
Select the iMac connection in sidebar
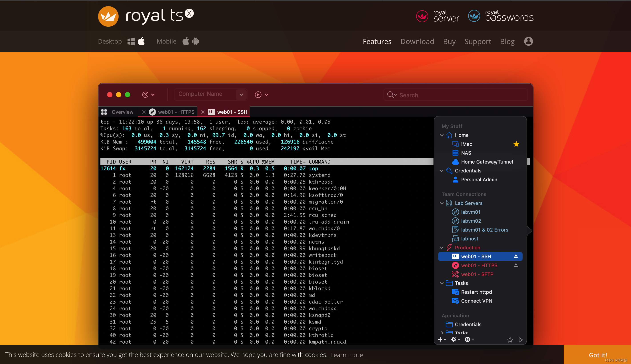pos(467,144)
